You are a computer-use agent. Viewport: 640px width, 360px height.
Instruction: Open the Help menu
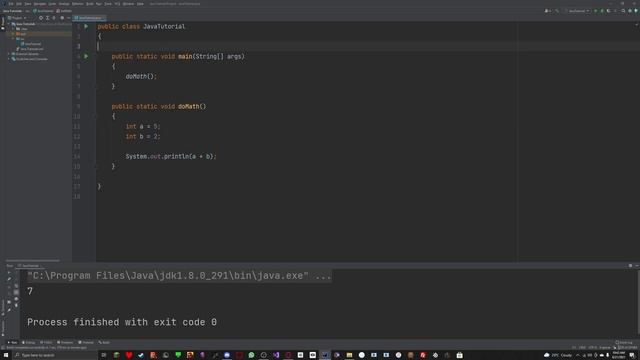(x=140, y=4)
